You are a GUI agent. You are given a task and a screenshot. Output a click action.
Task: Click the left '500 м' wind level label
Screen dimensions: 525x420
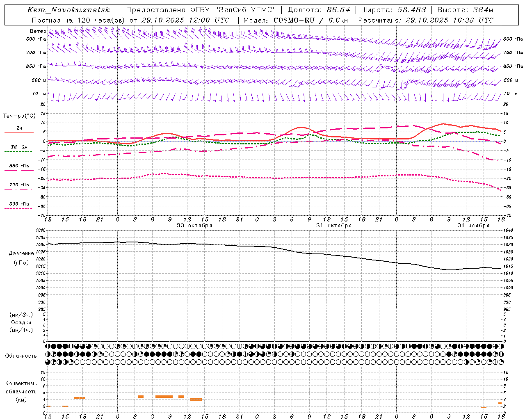(39, 80)
